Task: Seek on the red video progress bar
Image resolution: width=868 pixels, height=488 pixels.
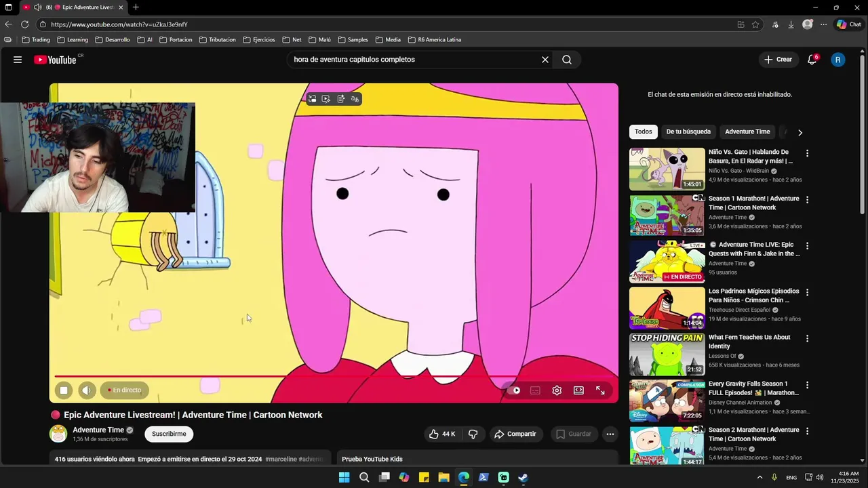Action: pyautogui.click(x=334, y=376)
